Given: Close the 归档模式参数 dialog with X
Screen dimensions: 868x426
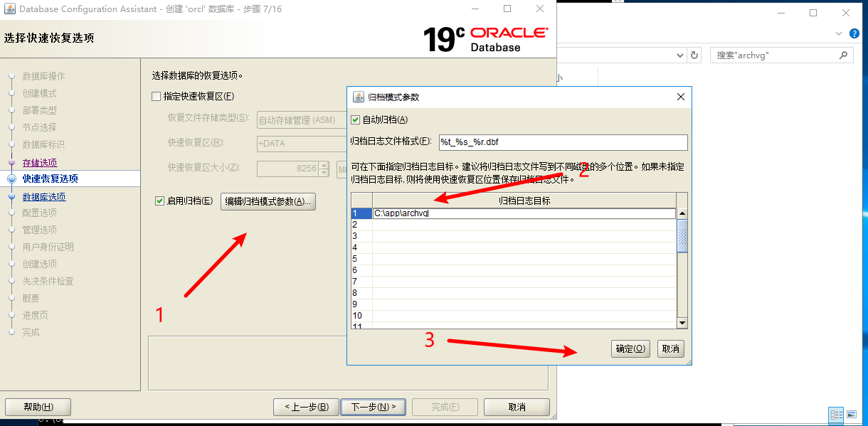Looking at the screenshot, I should pos(680,97).
